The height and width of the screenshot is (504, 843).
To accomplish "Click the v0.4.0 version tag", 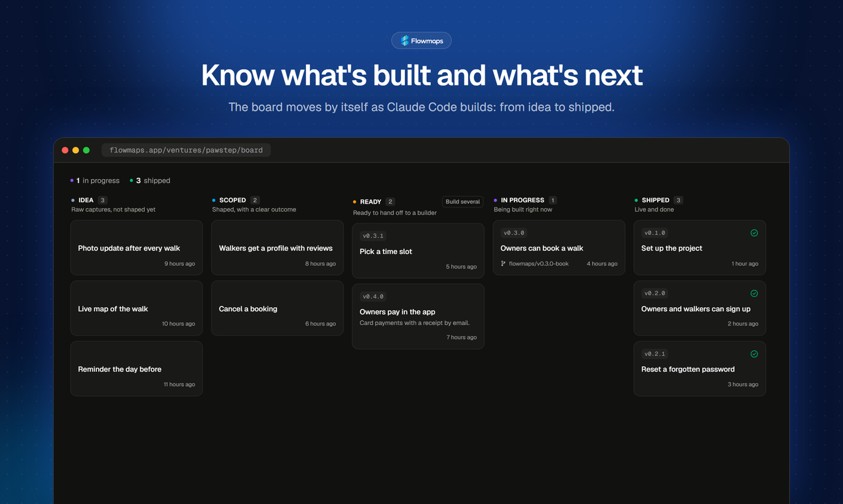I will point(373,296).
